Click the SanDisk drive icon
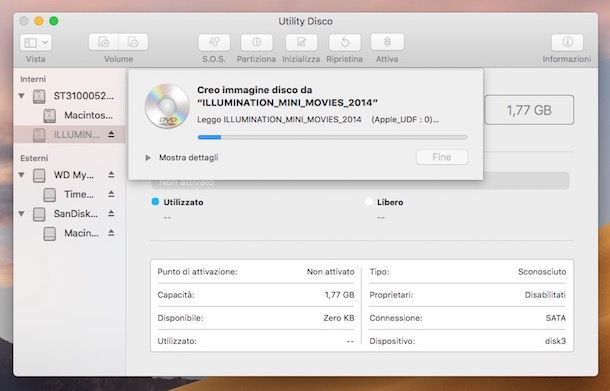Viewport: 610px width, 391px height. click(x=39, y=214)
